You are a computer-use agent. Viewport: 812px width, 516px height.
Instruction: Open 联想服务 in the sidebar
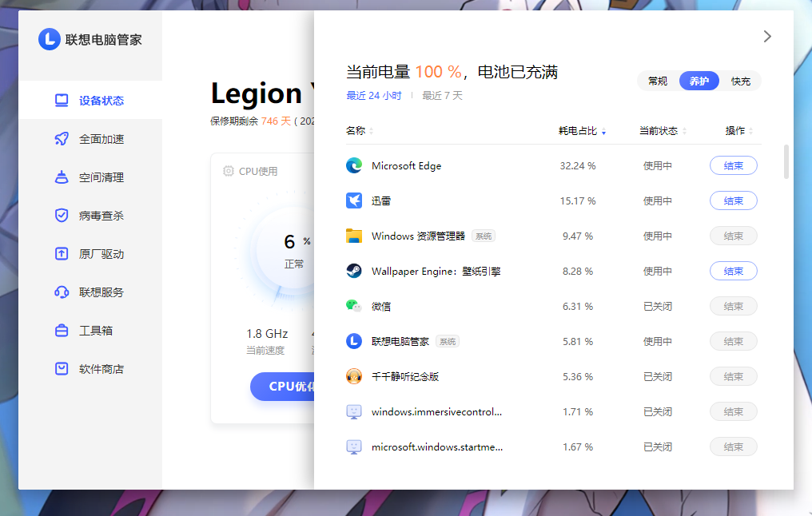click(x=90, y=292)
